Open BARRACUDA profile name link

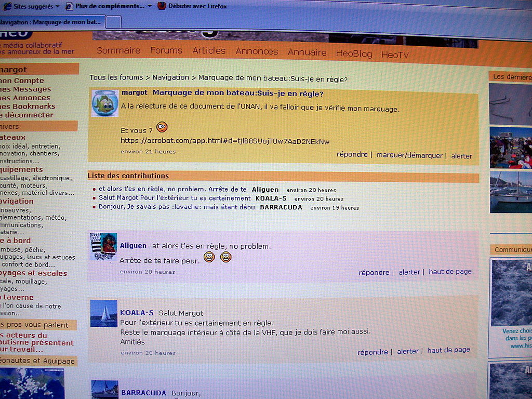[143, 393]
